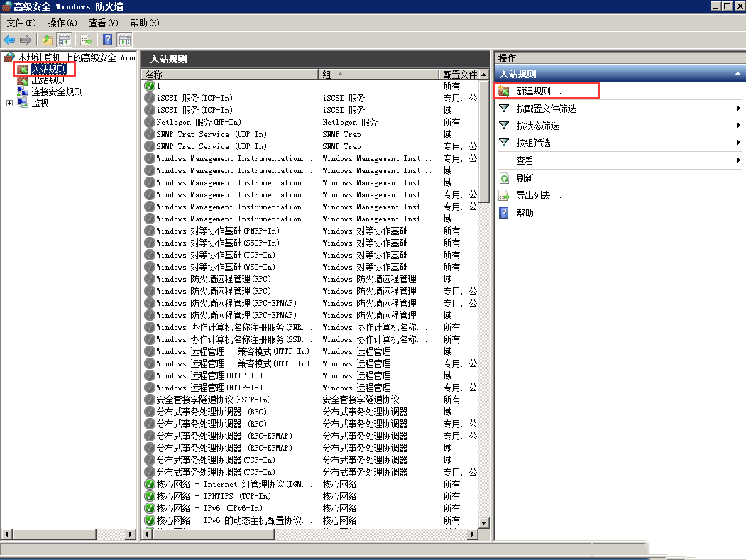Click green check of 核心网络 - IPv6 (IPv6-In)
Viewport: 746px width, 560px height.
pos(150,508)
